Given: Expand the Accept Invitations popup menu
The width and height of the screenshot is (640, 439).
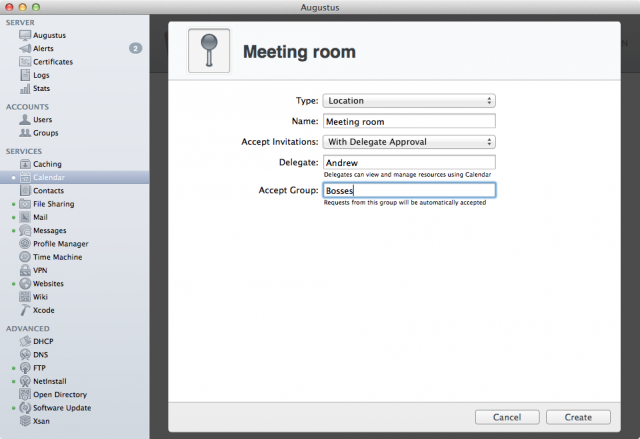Looking at the screenshot, I should pos(409,142).
